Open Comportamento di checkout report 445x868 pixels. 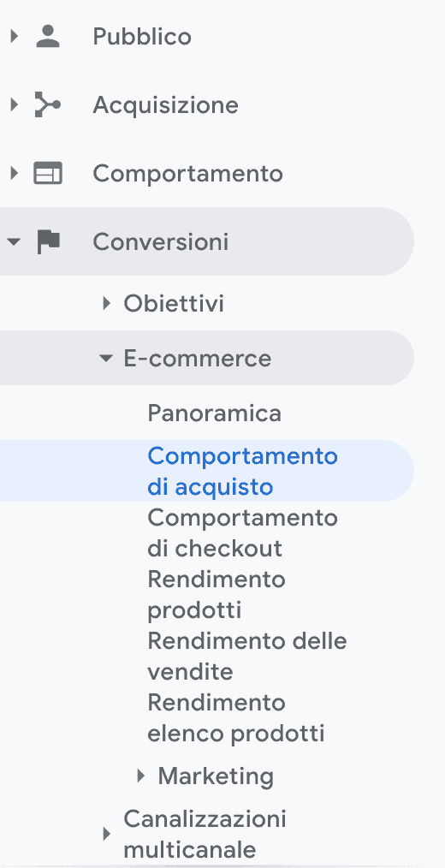(x=242, y=533)
